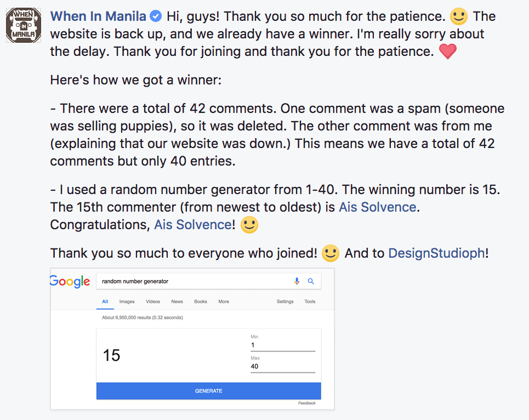Screen dimensions: 529x420
Task: Open the Settings menu in Google
Action: (285, 302)
